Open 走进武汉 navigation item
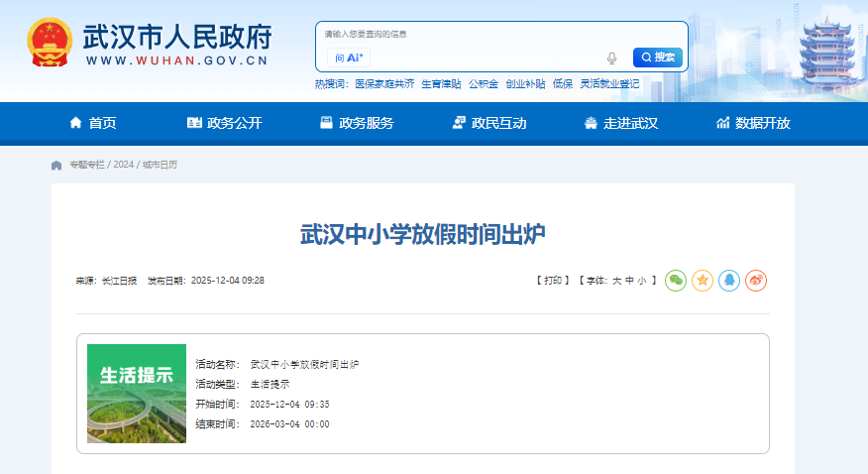868x474 pixels. click(x=620, y=123)
